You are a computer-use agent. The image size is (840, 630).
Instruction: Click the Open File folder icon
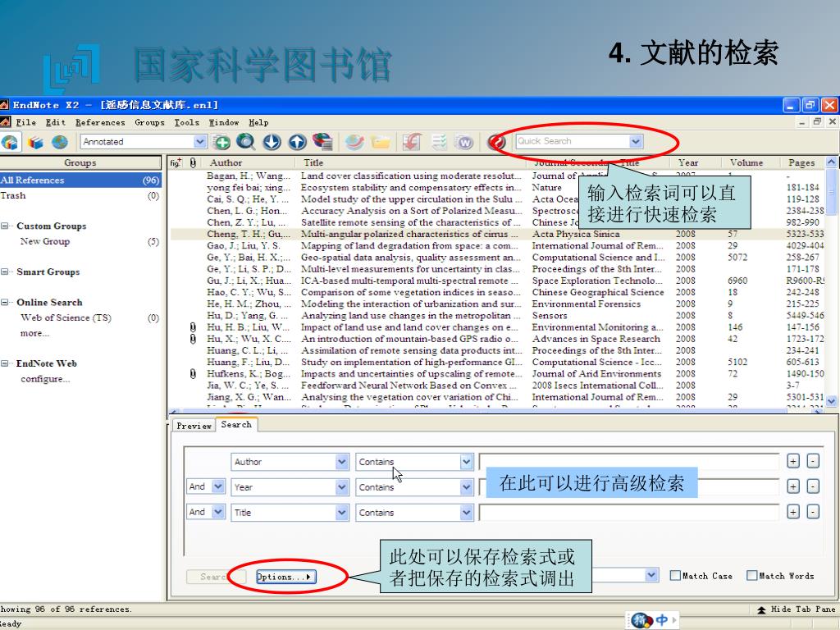point(381,142)
